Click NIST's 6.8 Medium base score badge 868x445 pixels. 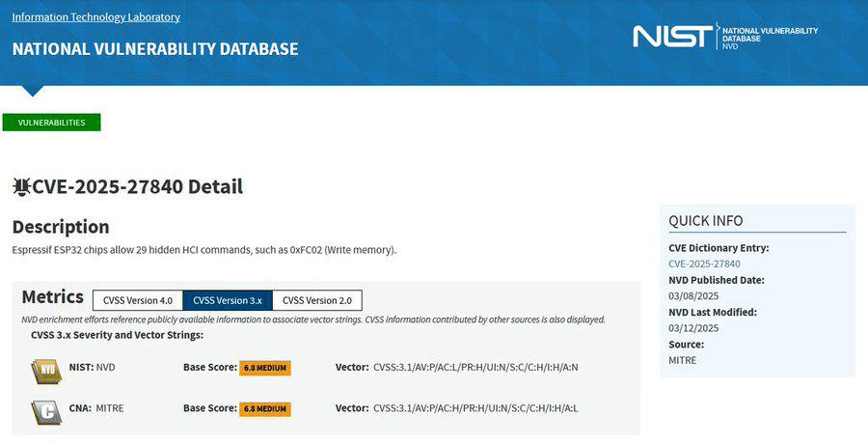click(x=265, y=368)
